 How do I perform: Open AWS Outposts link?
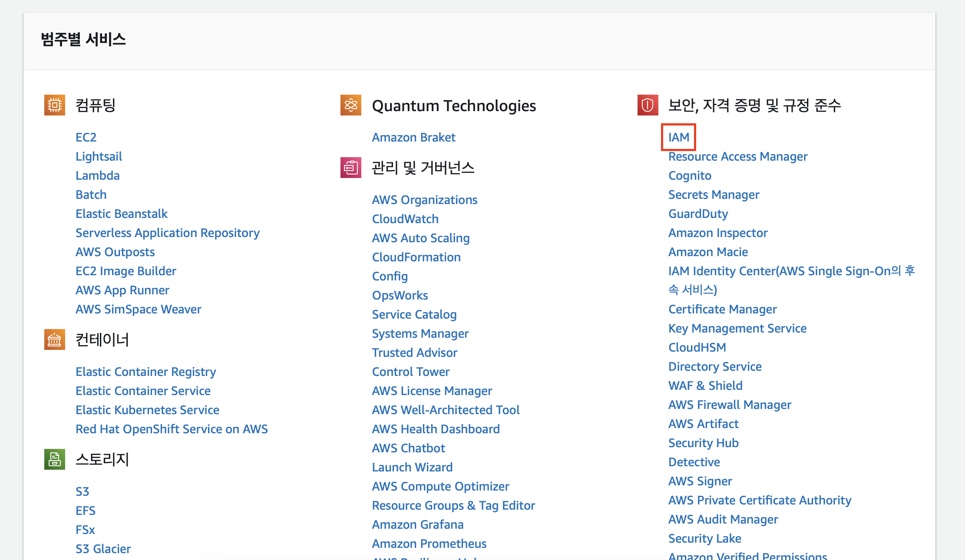click(x=115, y=252)
